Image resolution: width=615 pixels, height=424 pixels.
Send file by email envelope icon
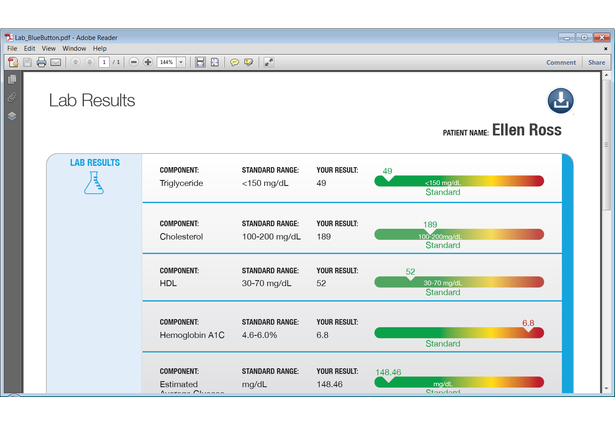click(x=56, y=62)
